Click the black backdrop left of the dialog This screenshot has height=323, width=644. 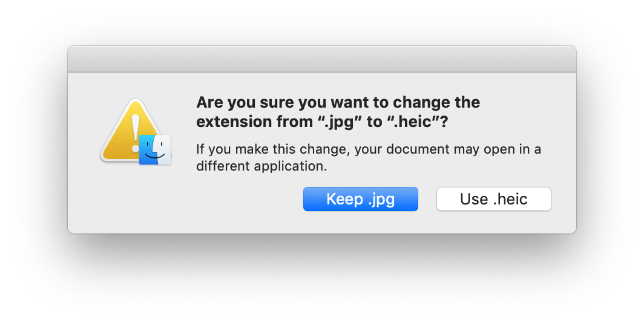pos(33,139)
